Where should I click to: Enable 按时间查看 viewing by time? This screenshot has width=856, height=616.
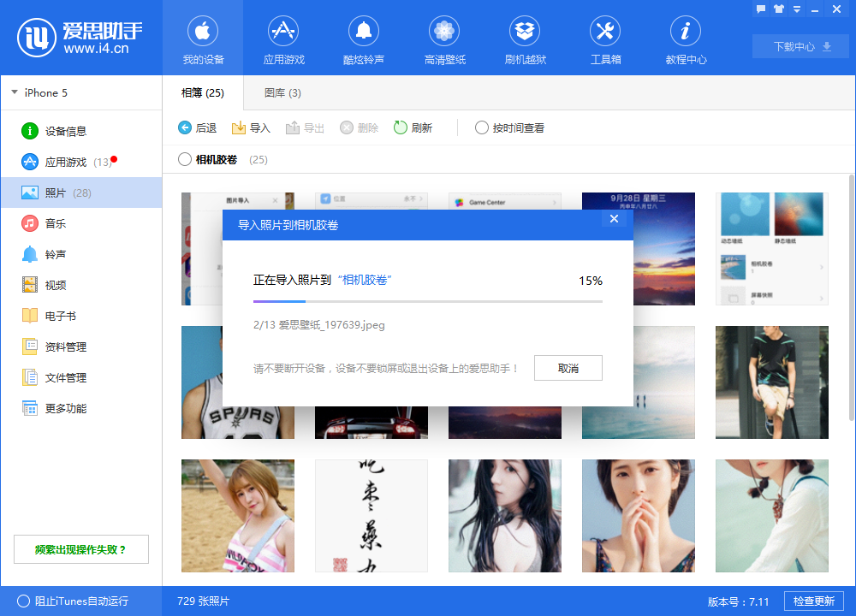click(x=481, y=127)
